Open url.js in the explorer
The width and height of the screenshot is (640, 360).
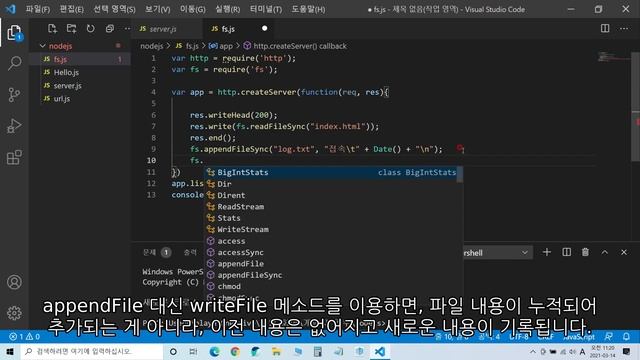click(x=62, y=99)
